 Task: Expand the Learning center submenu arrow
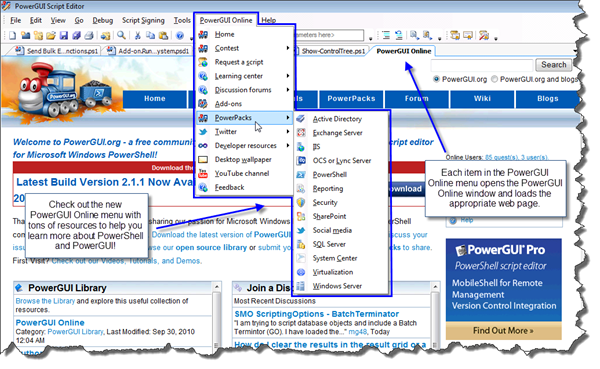click(x=288, y=76)
